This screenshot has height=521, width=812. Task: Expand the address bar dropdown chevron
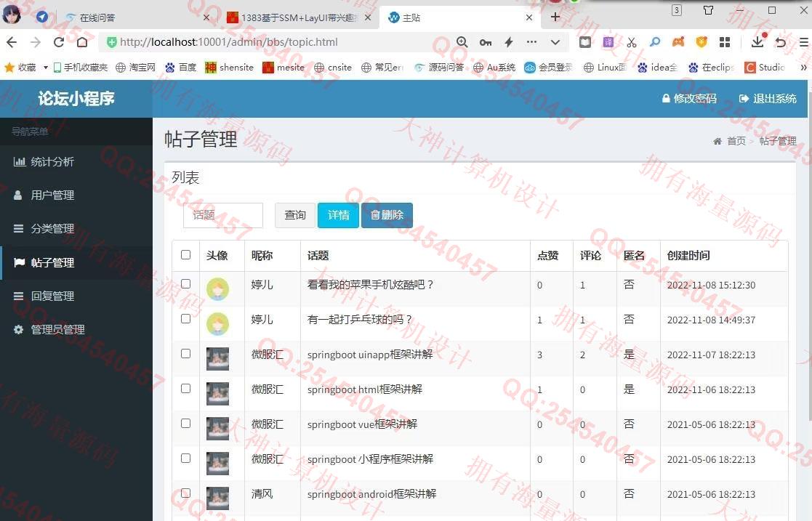(x=555, y=42)
